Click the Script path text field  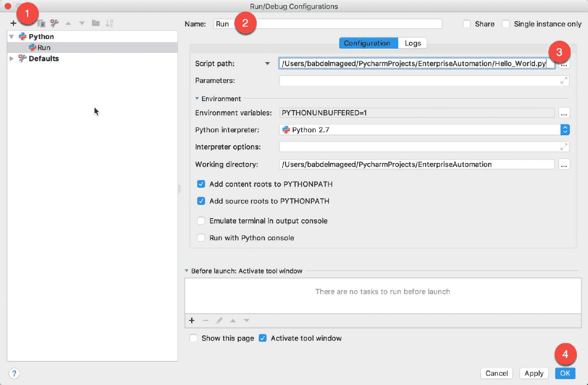pos(417,64)
